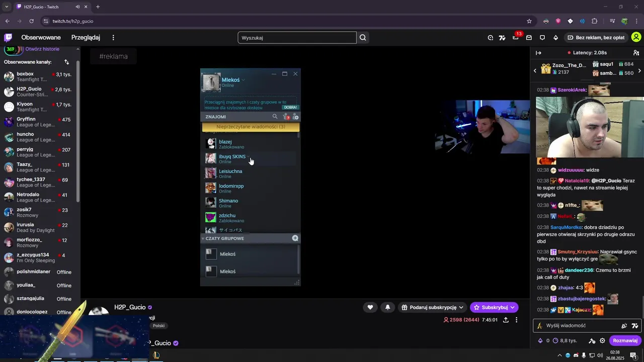The image size is (644, 362).
Task: Click the channel points clock balance 8,8 tys.
Action: click(565, 340)
